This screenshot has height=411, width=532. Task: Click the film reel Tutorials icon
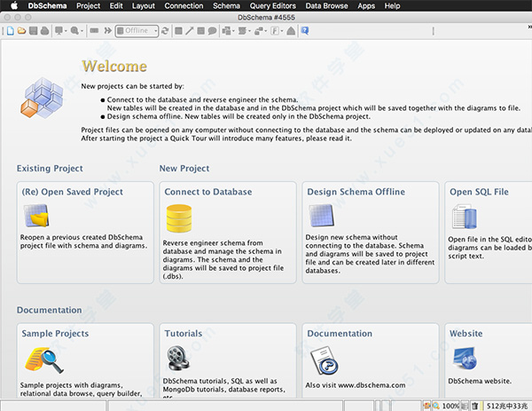pos(178,359)
